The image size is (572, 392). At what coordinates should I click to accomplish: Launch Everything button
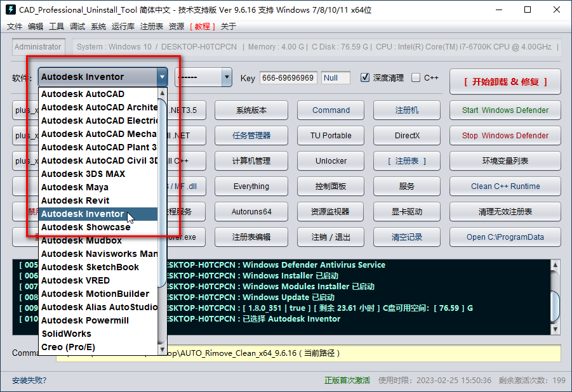click(251, 186)
